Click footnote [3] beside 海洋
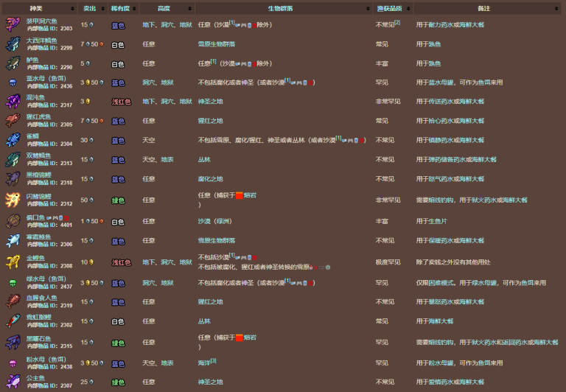The height and width of the screenshot is (392, 566). pos(214,360)
